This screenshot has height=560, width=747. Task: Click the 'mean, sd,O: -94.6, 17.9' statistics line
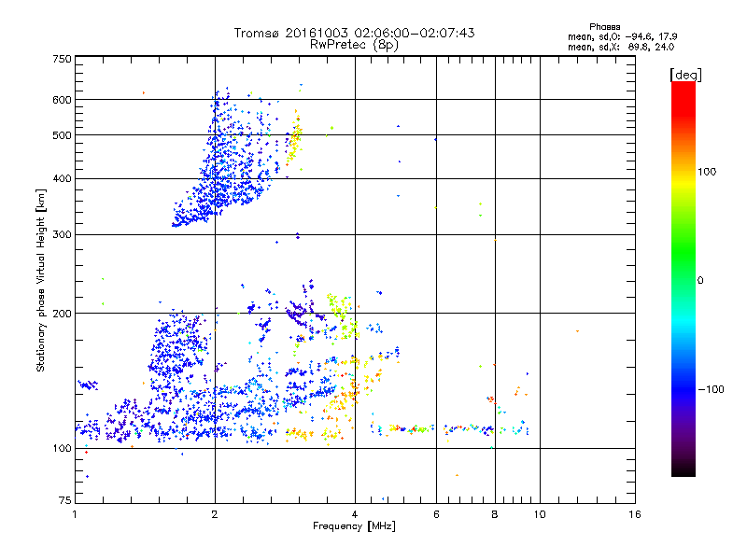622,36
